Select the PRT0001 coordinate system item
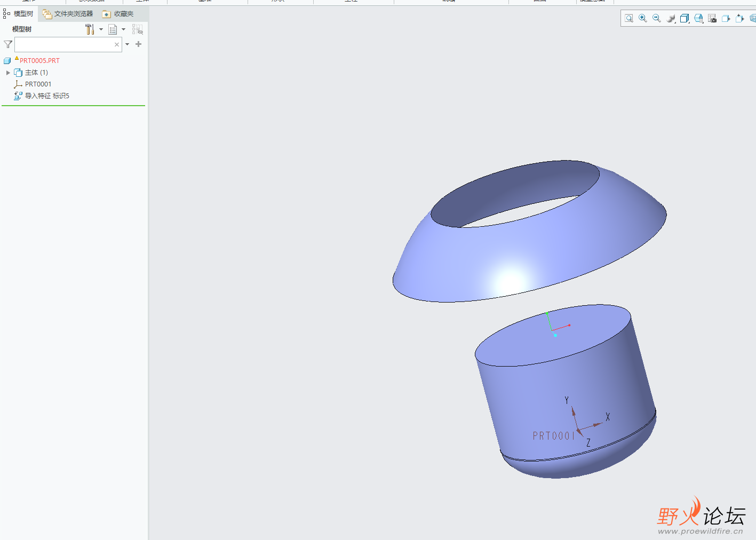Image resolution: width=756 pixels, height=540 pixels. tap(38, 84)
